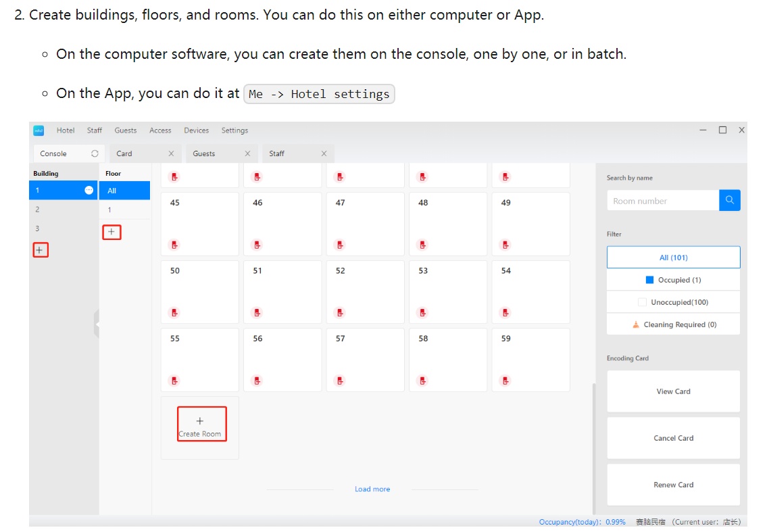This screenshot has width=769, height=532.
Task: Close the Card tab
Action: click(171, 153)
